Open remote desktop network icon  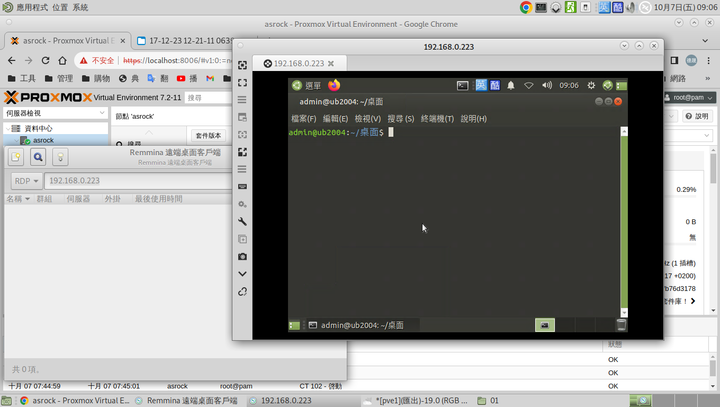[529, 85]
